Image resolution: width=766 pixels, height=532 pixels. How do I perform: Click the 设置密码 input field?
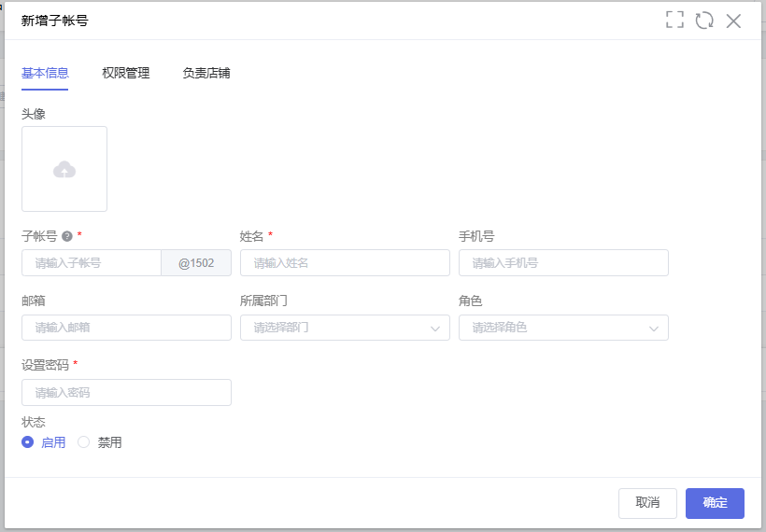pos(126,392)
